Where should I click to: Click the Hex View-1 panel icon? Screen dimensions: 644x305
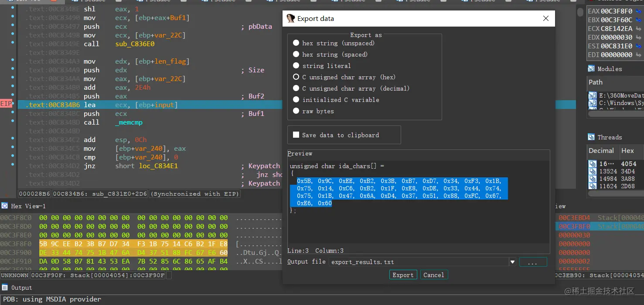pos(5,206)
